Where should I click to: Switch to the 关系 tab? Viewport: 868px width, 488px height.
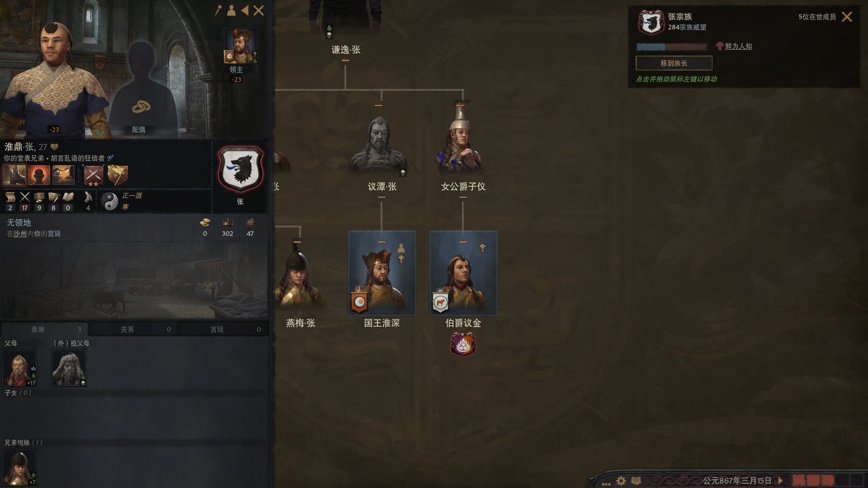coord(134,329)
